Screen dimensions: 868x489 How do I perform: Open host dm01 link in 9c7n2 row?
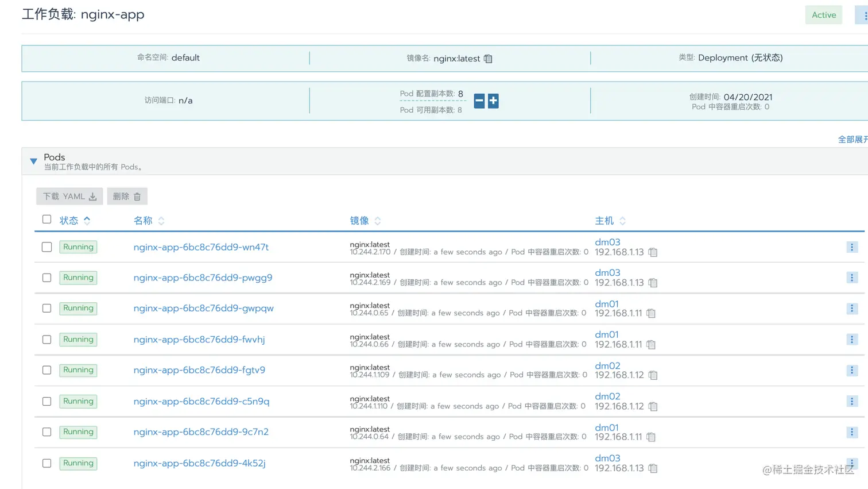[607, 428]
